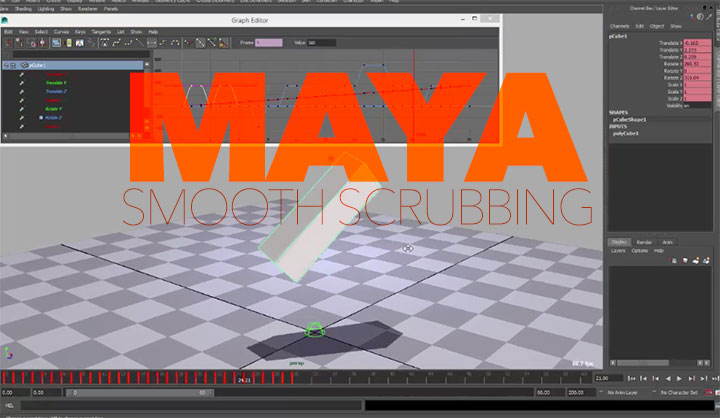Screen dimensions: 720x418
Task: Click the Rotate Z value field in Channel Box
Action: tap(697, 78)
